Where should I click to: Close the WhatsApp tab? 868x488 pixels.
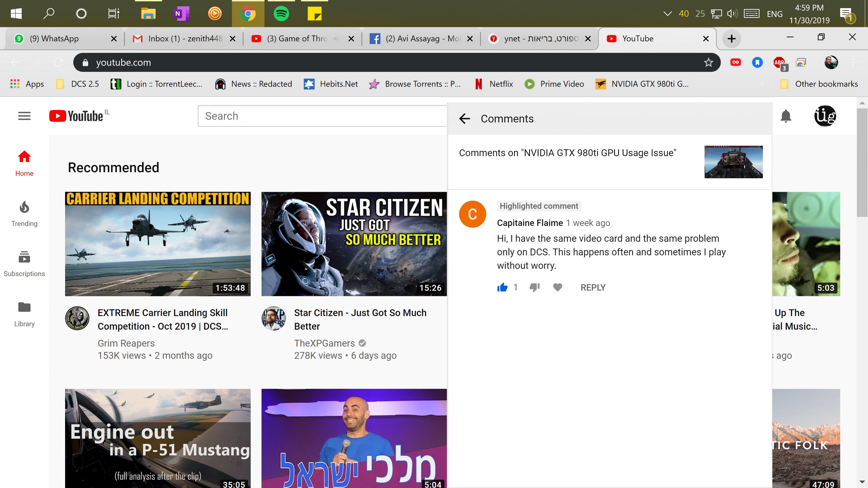point(114,38)
